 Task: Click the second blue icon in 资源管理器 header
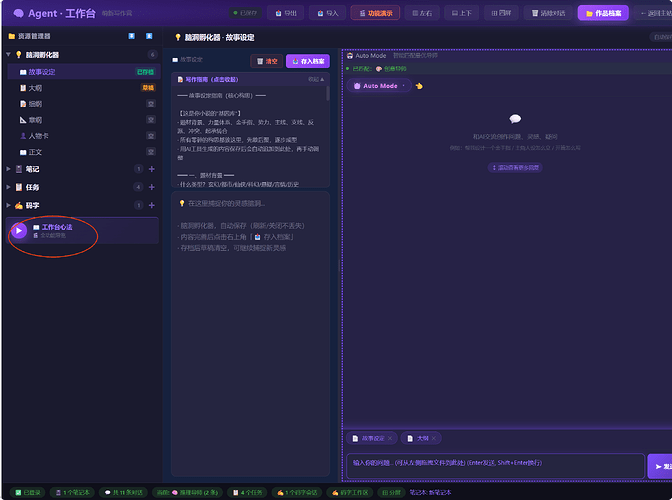(149, 36)
